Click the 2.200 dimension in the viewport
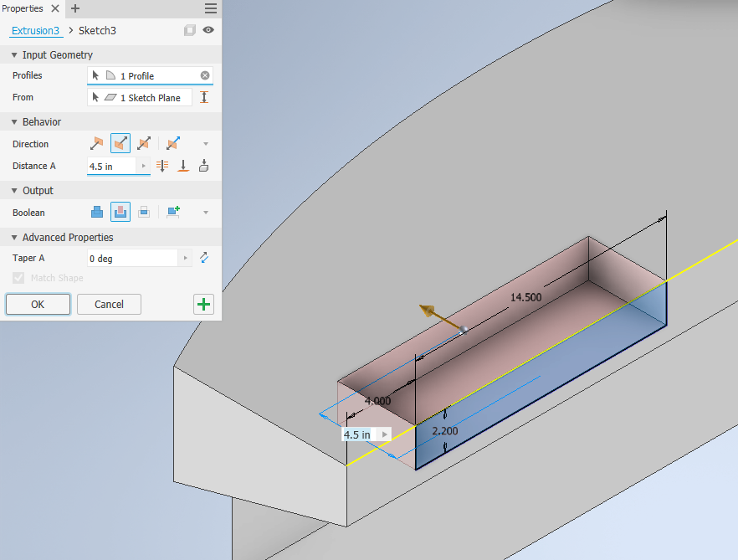The width and height of the screenshot is (738, 560). pyautogui.click(x=445, y=431)
